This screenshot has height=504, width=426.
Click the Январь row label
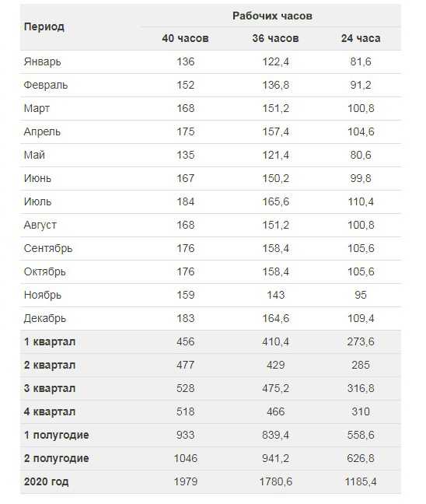[42, 61]
